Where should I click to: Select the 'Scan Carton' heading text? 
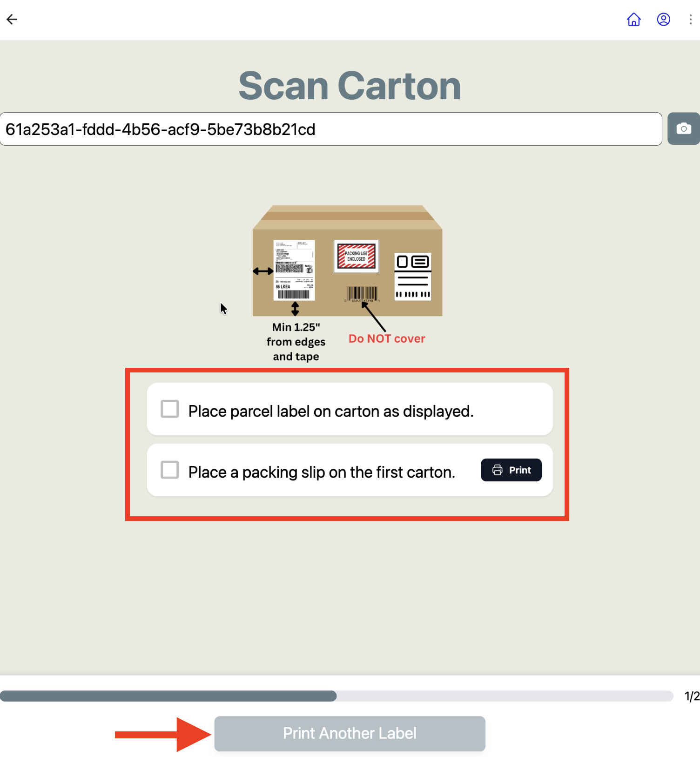click(x=350, y=86)
